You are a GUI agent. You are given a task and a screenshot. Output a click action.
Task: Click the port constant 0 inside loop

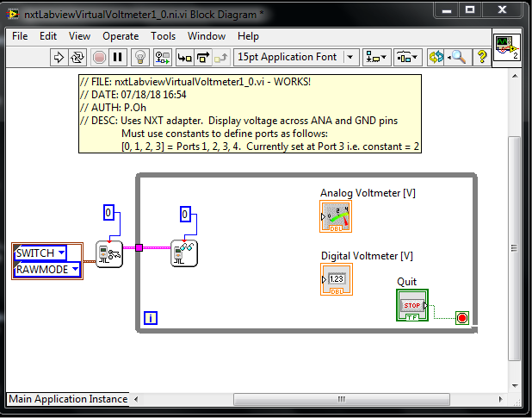coord(185,214)
